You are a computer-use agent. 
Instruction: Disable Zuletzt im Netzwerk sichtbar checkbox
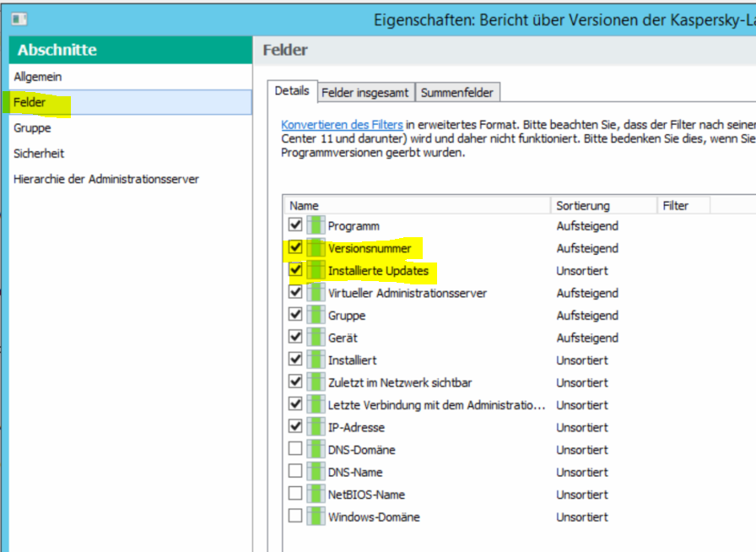(x=295, y=382)
